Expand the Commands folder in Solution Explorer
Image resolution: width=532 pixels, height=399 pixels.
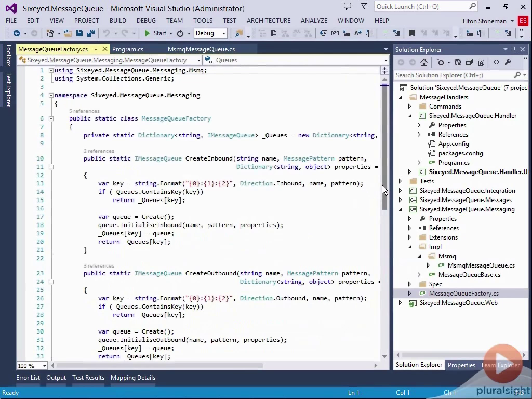(409, 107)
